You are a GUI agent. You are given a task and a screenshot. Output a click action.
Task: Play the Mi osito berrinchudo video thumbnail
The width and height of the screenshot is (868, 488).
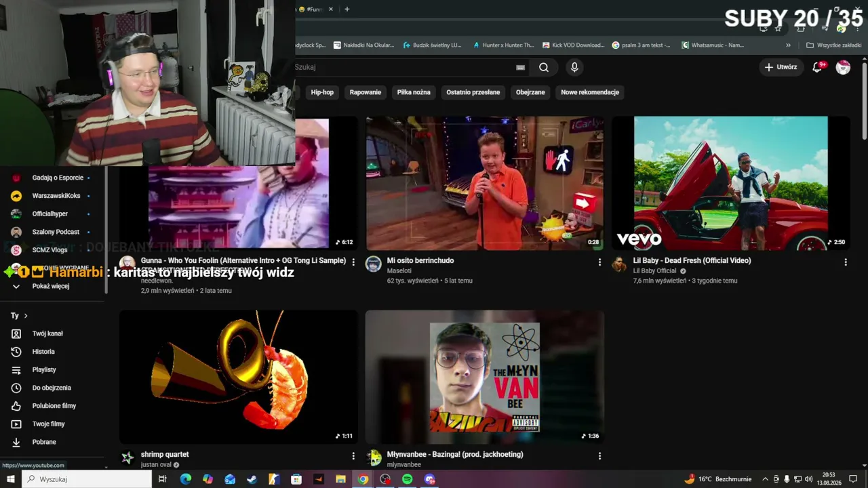click(485, 183)
